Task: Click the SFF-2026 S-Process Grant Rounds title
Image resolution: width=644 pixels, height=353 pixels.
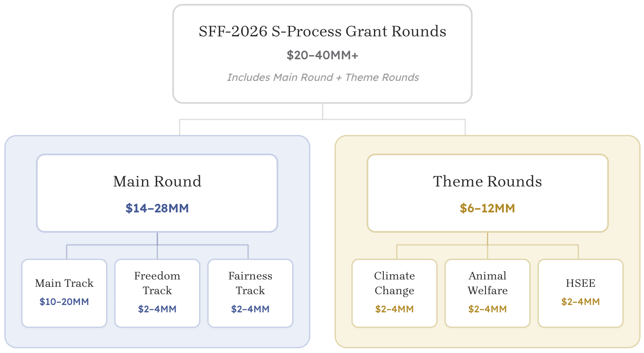Action: 322,32
